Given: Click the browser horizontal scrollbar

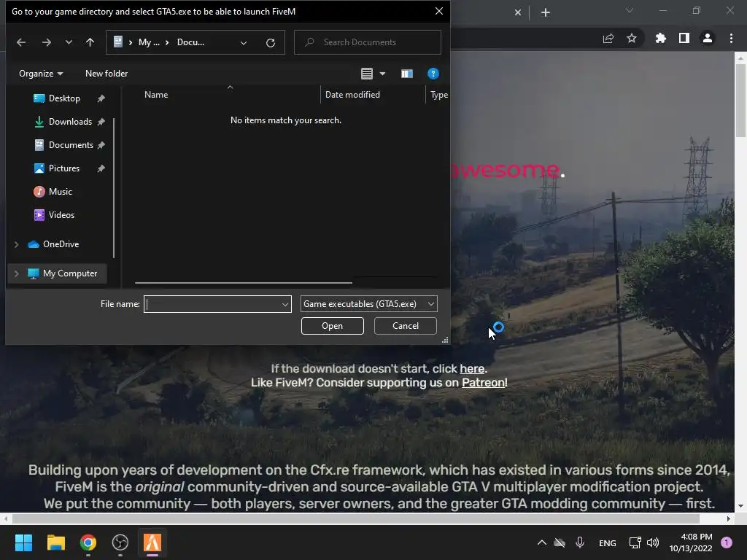Looking at the screenshot, I should pos(355,518).
